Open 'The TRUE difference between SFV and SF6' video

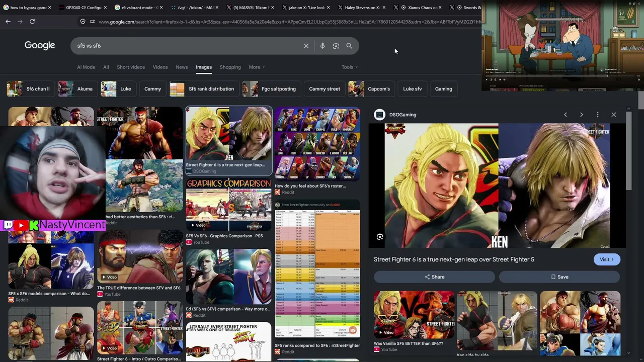139,257
